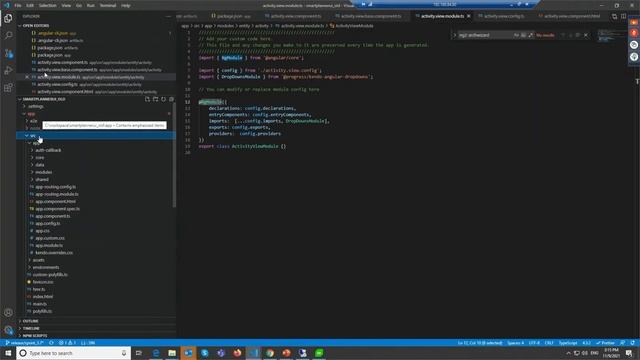
Task: Toggle Match Whole Word in find widget
Action: tap(524, 35)
